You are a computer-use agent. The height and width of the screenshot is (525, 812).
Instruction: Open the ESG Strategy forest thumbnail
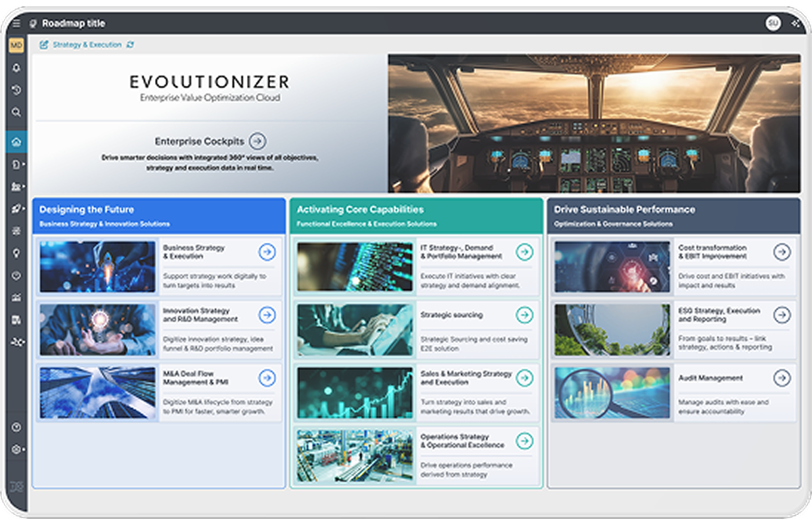pyautogui.click(x=612, y=329)
